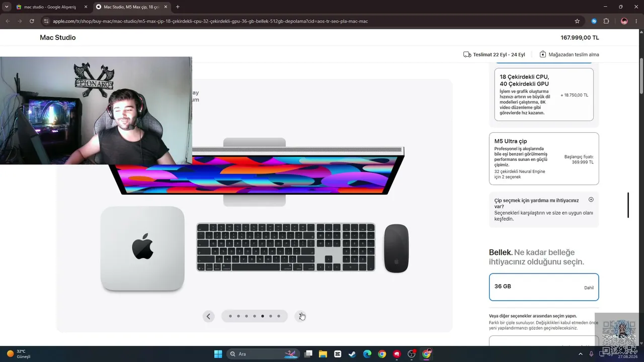Viewport: 644px width, 362px height.
Task: Click the microphone icon in system tray
Action: tap(591, 354)
